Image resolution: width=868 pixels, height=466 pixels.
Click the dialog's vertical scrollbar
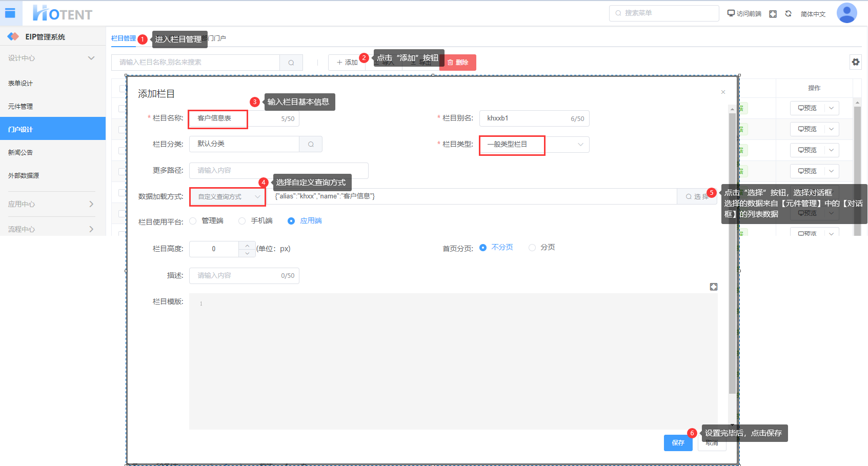[x=732, y=256]
